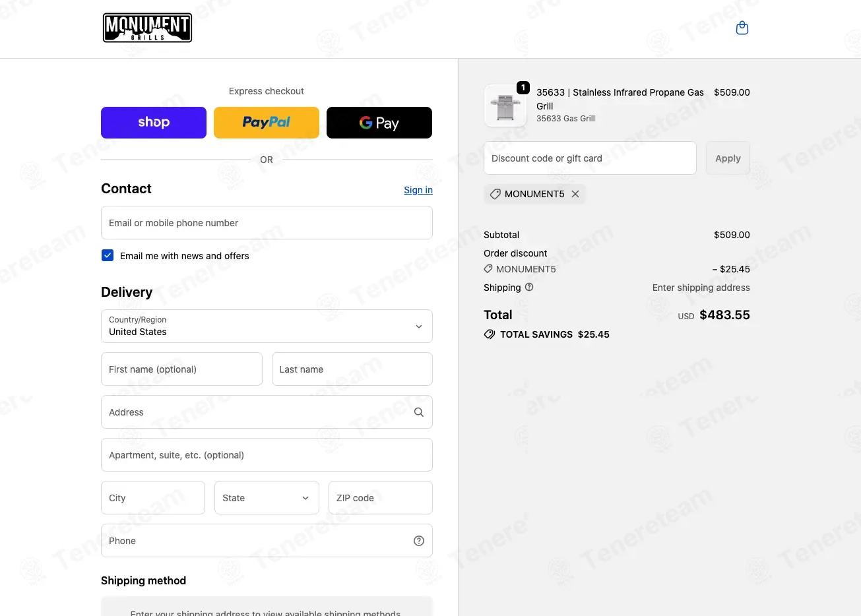The image size is (861, 616).
Task: Focus the First name (optional) field
Action: pyautogui.click(x=181, y=369)
